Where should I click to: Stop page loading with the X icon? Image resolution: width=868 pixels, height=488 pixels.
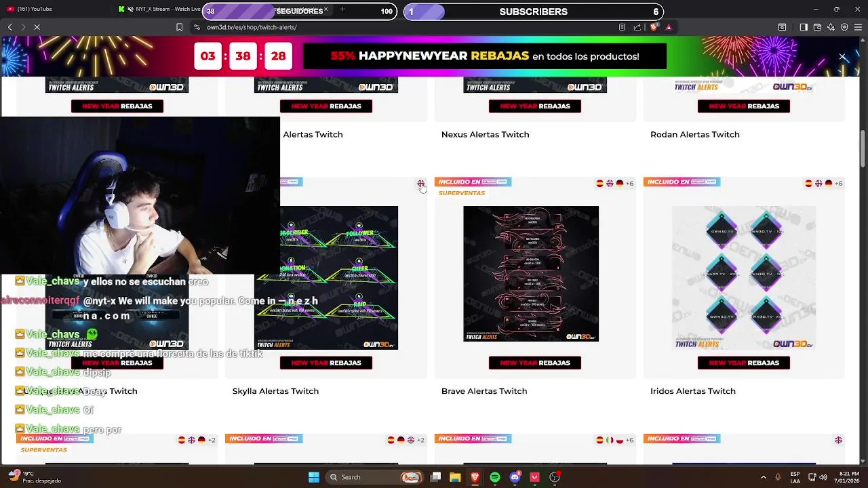coord(37,27)
